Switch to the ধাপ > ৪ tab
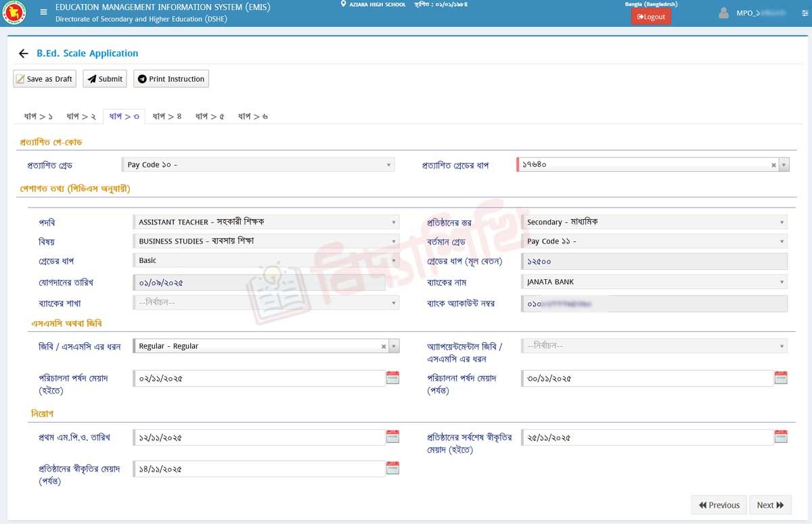This screenshot has height=524, width=812. tap(167, 116)
